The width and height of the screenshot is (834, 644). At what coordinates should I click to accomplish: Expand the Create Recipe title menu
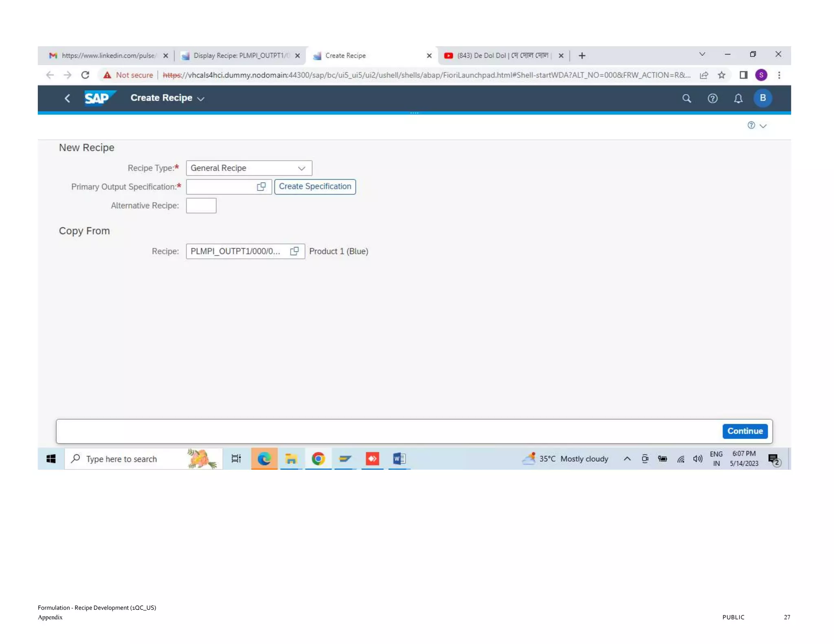[x=200, y=99]
